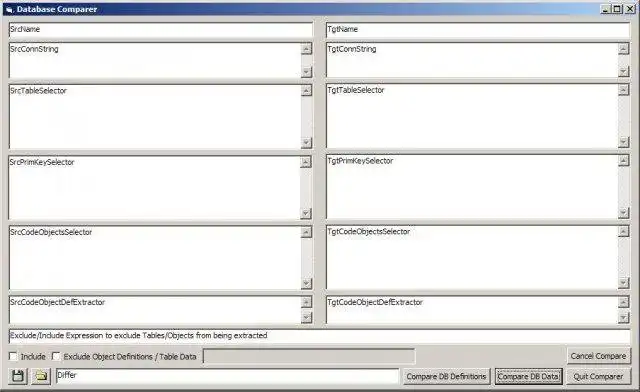
Task: Click inside the SrcConnString text box
Action: (x=155, y=60)
